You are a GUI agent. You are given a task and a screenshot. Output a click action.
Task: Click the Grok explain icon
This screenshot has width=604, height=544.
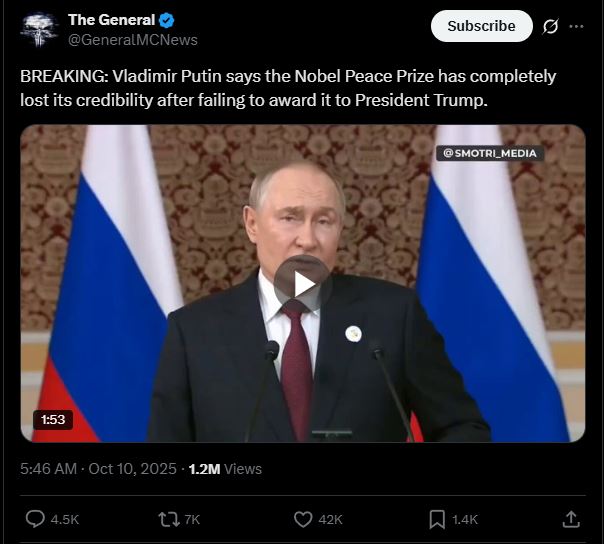click(x=550, y=27)
